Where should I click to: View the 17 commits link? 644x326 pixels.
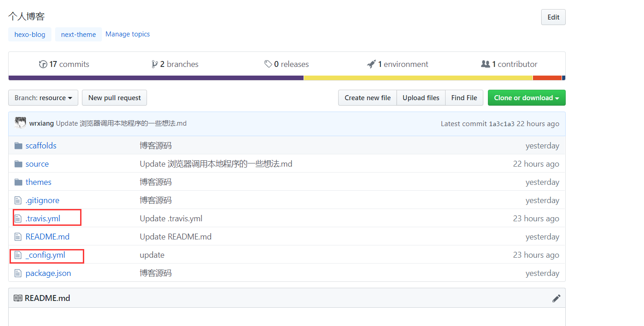click(x=64, y=64)
